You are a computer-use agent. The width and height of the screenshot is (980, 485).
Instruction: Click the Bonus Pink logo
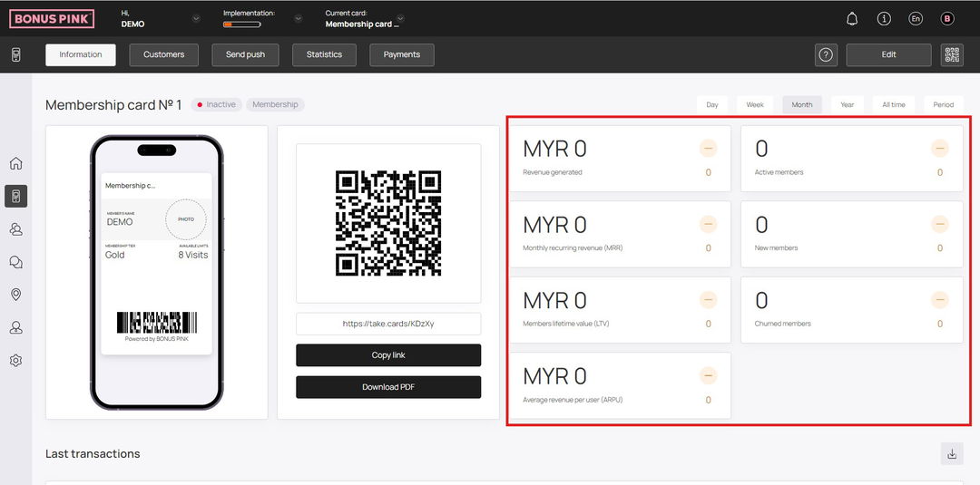[x=52, y=19]
